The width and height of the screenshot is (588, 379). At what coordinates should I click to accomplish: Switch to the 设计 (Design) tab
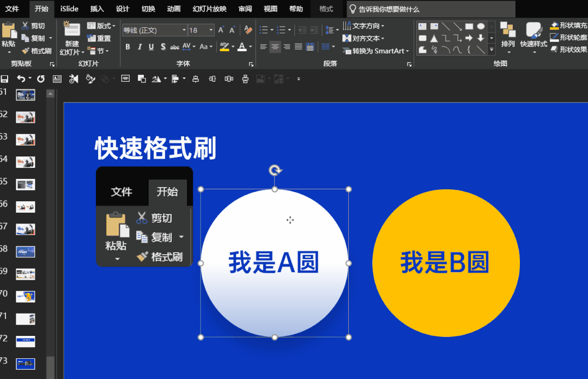[x=122, y=9]
